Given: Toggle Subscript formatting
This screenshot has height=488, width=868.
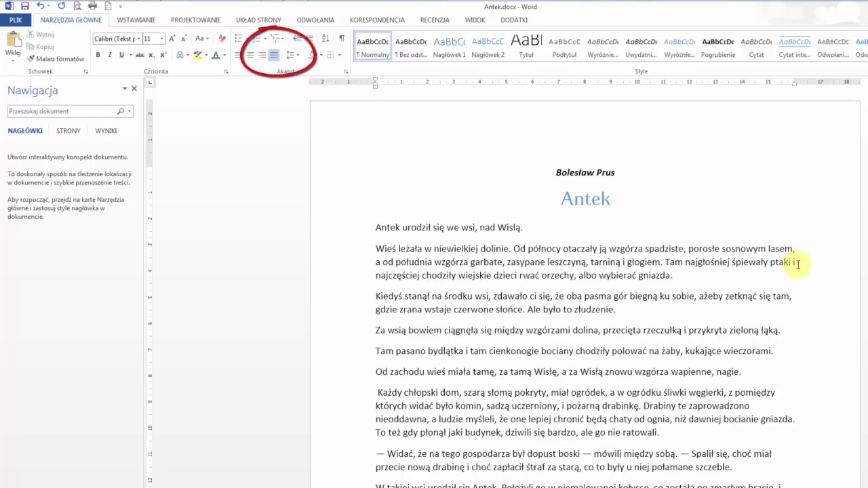Looking at the screenshot, I should click(151, 55).
